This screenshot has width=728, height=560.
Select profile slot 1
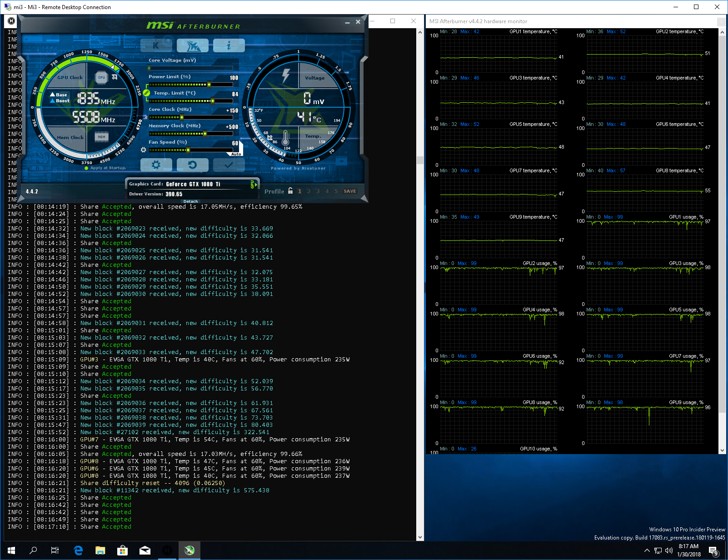tap(299, 191)
